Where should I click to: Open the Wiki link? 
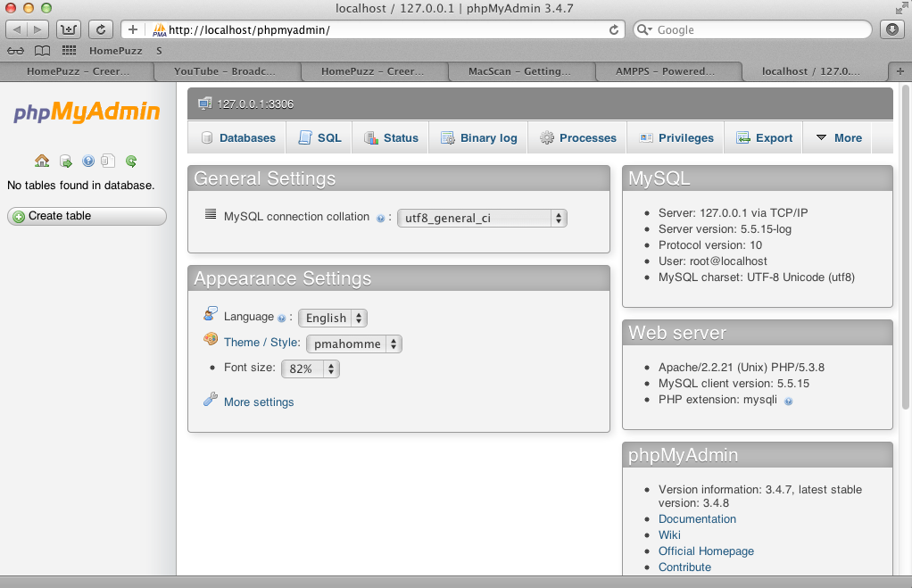click(x=669, y=535)
